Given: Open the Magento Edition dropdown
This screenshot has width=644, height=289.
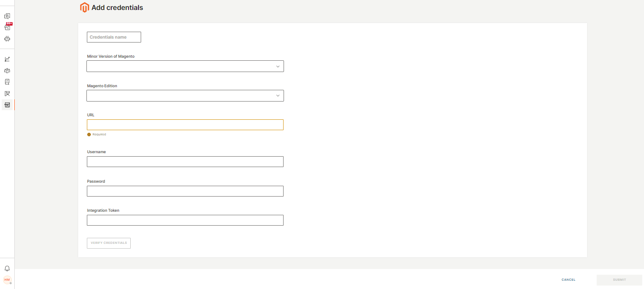Looking at the screenshot, I should point(185,96).
